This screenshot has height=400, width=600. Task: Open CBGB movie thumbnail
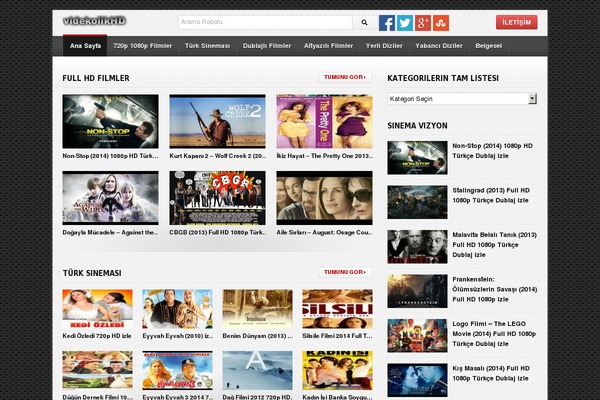(217, 198)
